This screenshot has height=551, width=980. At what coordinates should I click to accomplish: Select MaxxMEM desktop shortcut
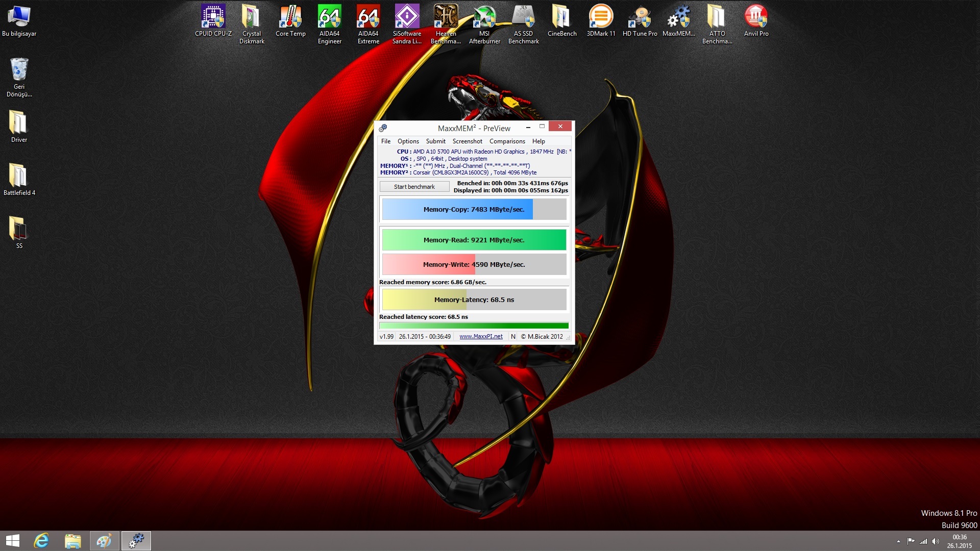(678, 21)
